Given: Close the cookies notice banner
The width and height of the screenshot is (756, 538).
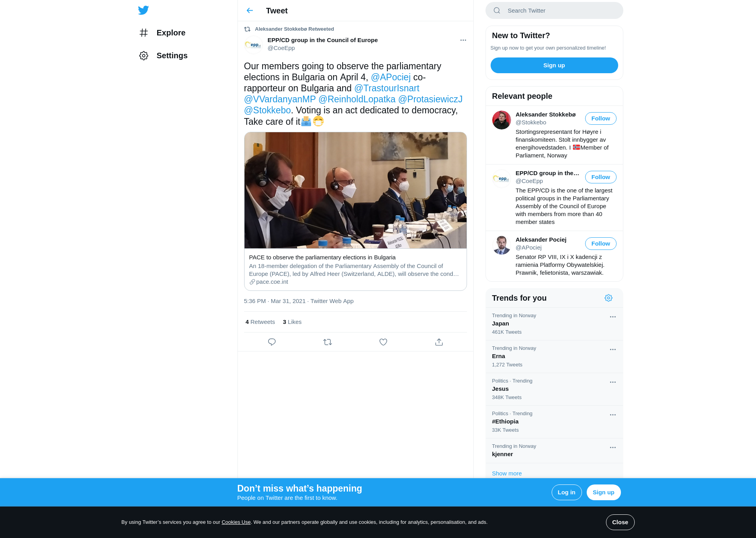Looking at the screenshot, I should 620,522.
